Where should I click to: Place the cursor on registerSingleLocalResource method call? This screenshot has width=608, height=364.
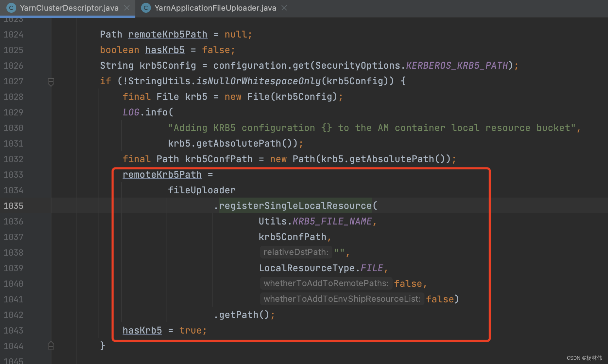(295, 206)
